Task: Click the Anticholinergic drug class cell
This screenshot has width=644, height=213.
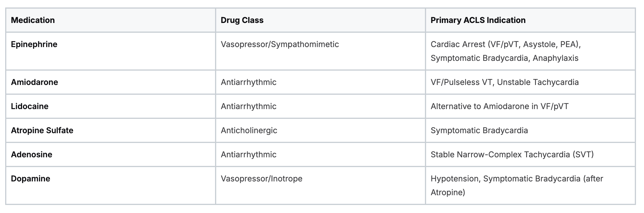Action: click(x=249, y=130)
